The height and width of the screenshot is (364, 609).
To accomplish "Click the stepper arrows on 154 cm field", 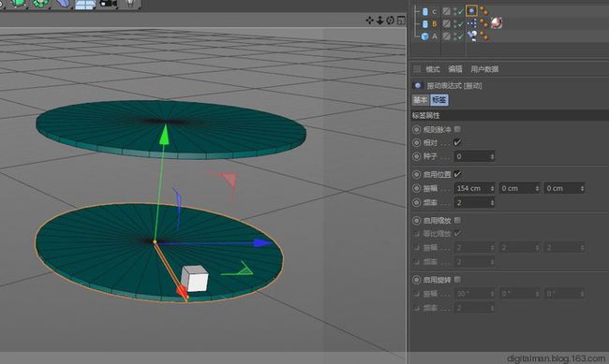I will click(x=492, y=188).
